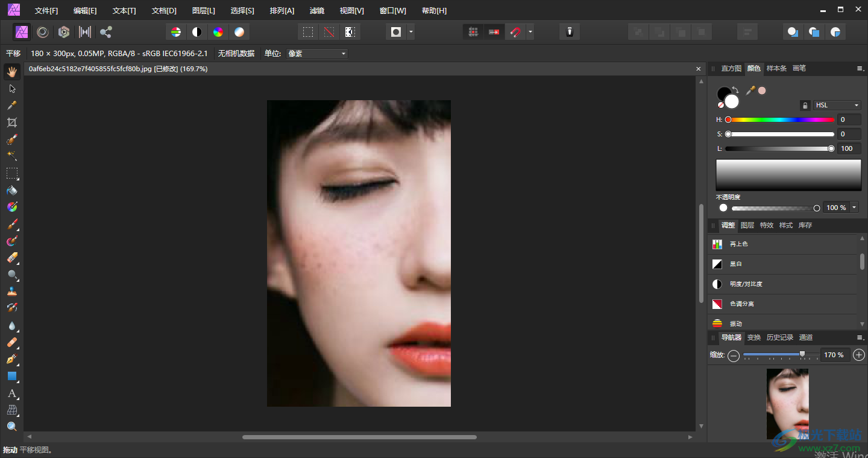Toggle the Quick Mask button

click(396, 32)
